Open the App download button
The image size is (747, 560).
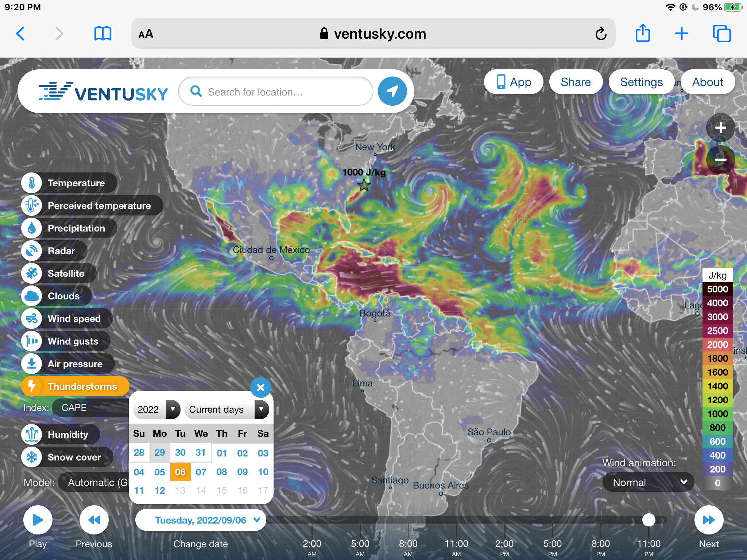click(x=514, y=82)
